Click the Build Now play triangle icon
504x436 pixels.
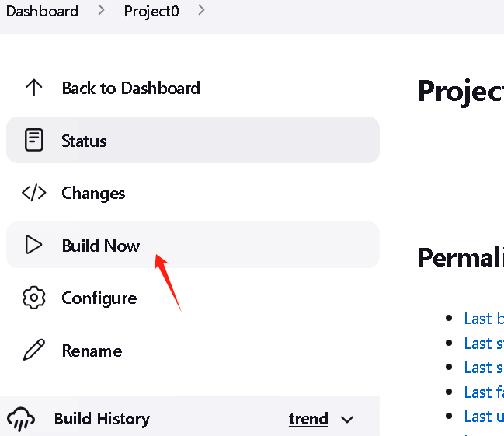(x=33, y=245)
